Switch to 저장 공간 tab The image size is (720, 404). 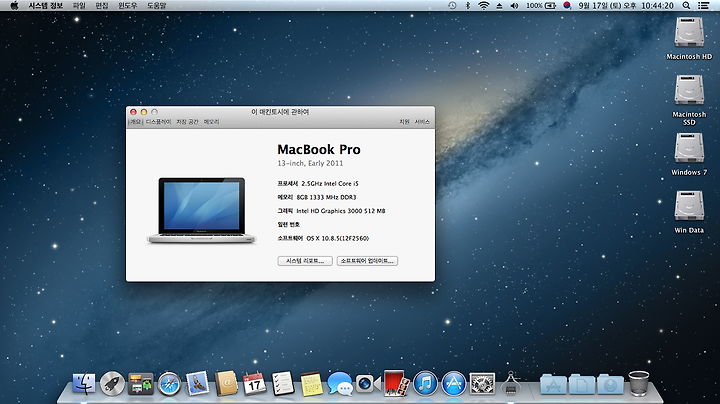click(187, 122)
